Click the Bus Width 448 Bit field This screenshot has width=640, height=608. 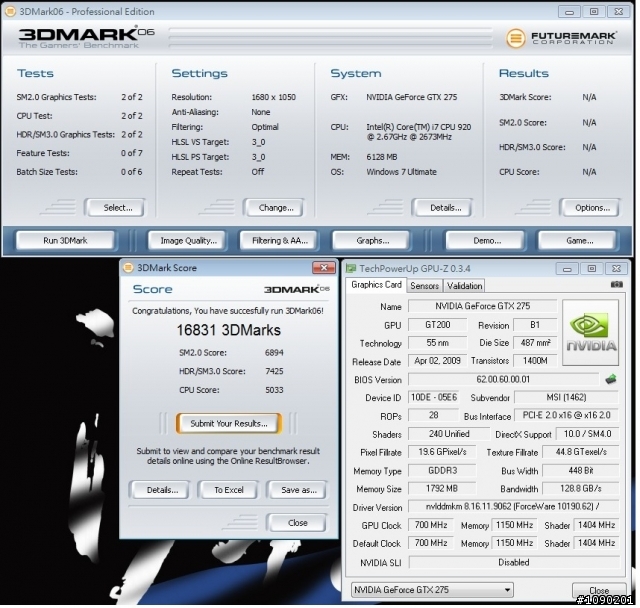(x=580, y=470)
